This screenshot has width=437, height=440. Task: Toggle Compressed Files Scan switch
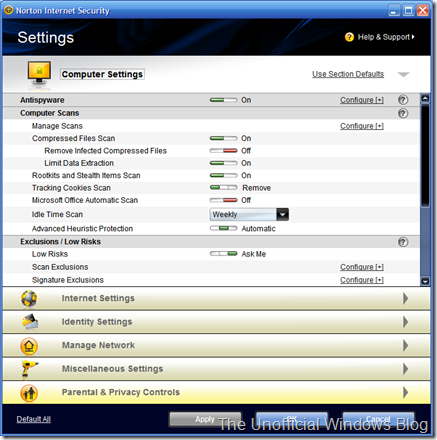point(223,138)
